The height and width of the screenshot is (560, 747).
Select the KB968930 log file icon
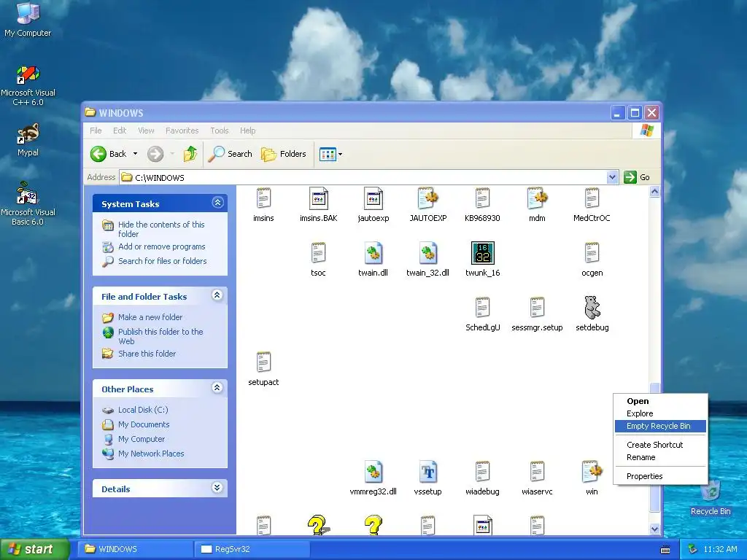483,198
